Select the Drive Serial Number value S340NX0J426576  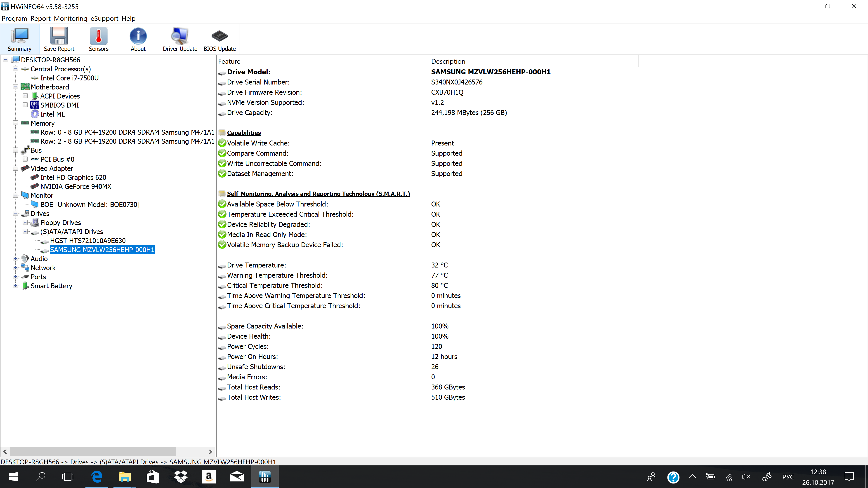[457, 82]
